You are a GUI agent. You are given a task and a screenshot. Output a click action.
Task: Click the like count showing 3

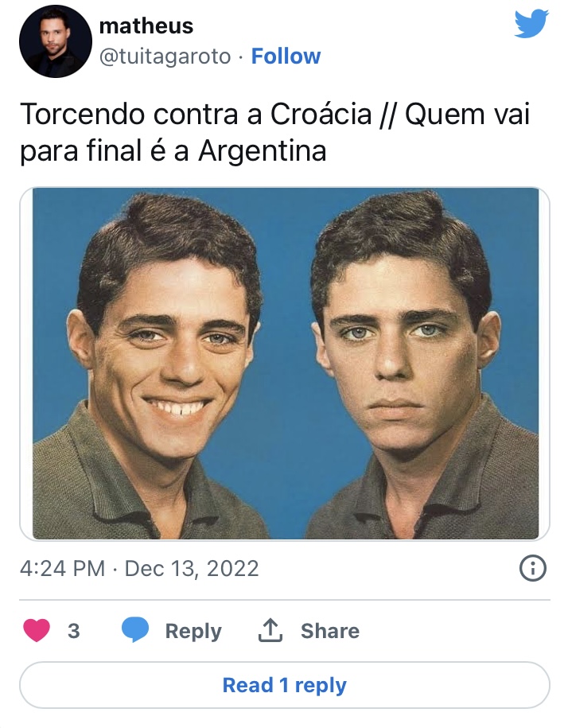74,631
